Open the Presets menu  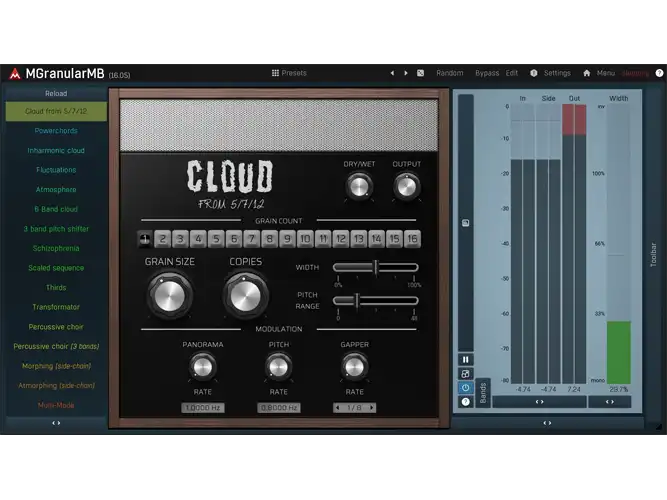click(289, 73)
